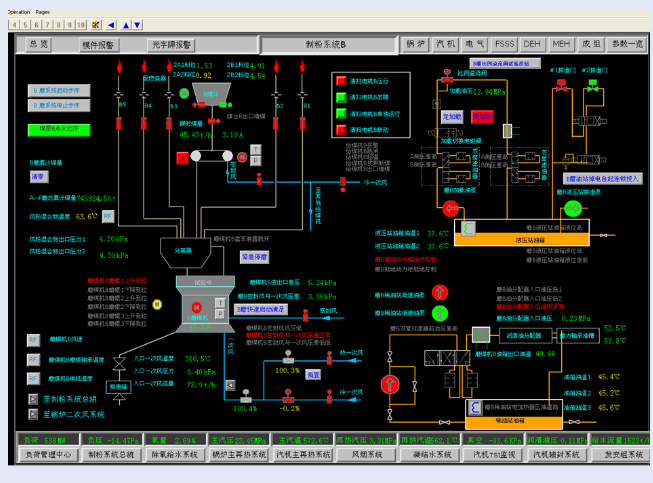Switch to the 锅炉 tab
This screenshot has width=653, height=483.
pyautogui.click(x=415, y=45)
